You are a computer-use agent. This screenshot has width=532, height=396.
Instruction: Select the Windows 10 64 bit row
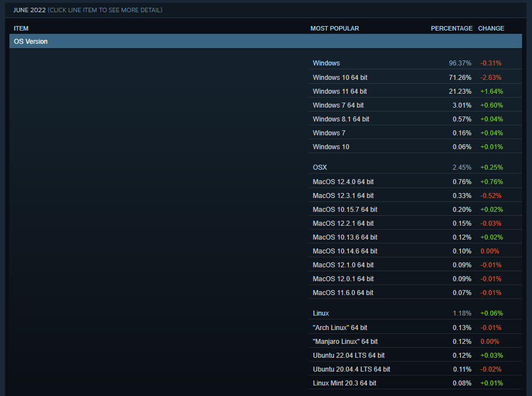tap(415, 77)
